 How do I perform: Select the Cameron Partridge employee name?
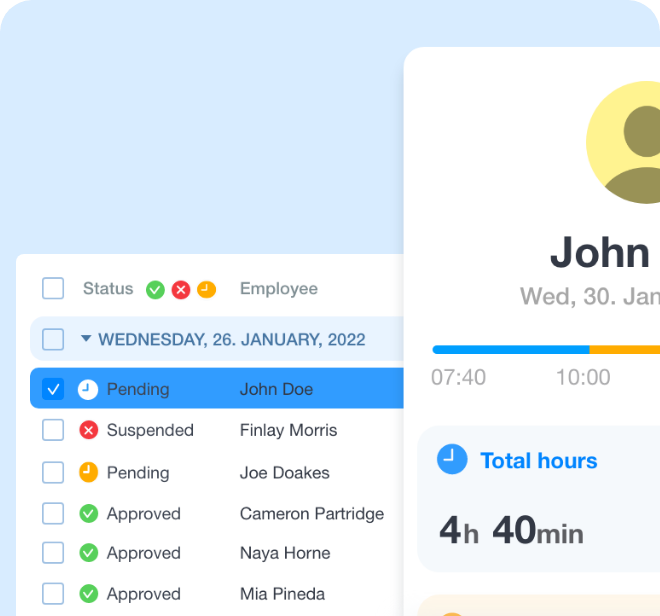click(x=312, y=514)
